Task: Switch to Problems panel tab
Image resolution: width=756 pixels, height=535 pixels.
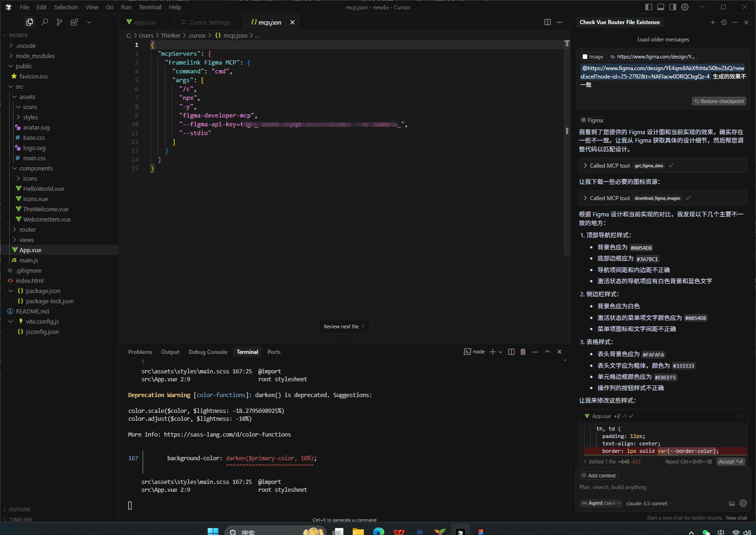Action: [x=140, y=352]
